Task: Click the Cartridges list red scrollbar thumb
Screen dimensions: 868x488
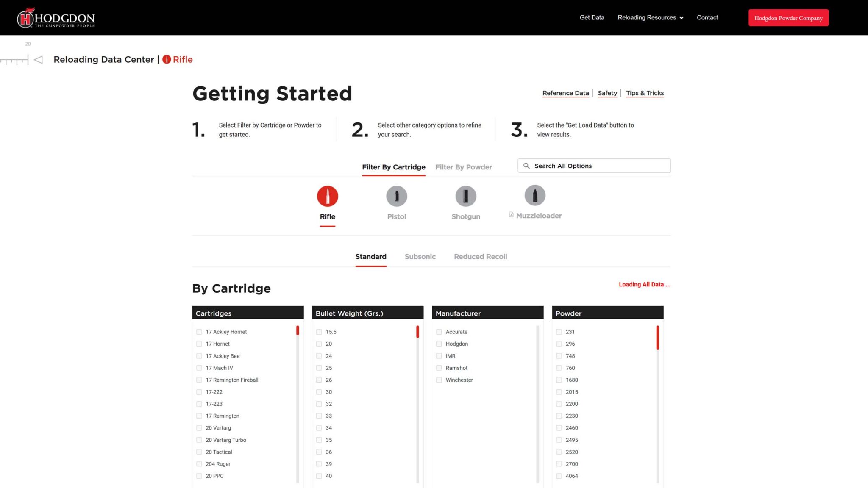Action: tap(298, 330)
